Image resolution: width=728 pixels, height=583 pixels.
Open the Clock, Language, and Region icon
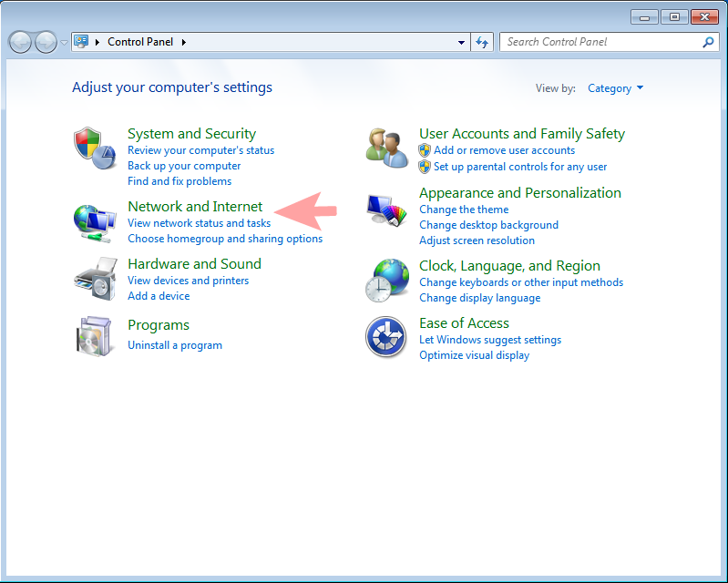point(387,280)
